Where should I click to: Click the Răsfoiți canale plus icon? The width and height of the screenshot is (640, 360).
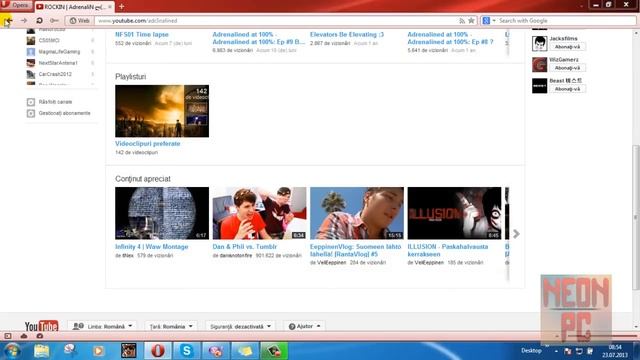pyautogui.click(x=31, y=102)
